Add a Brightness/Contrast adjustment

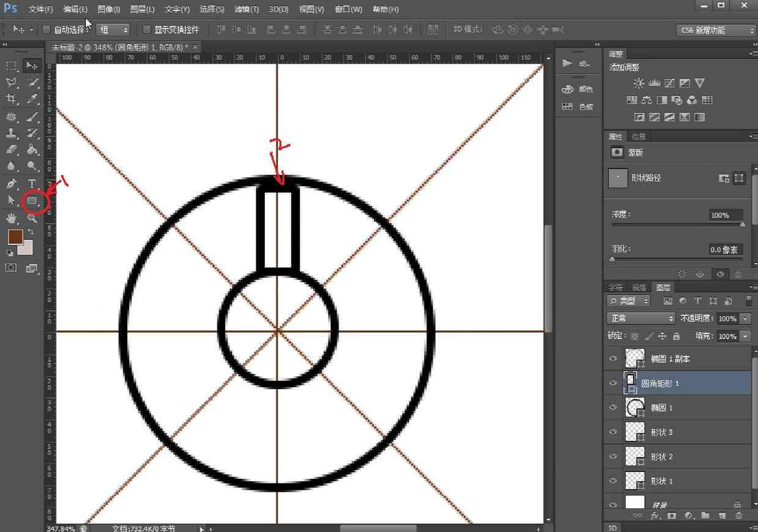(639, 83)
